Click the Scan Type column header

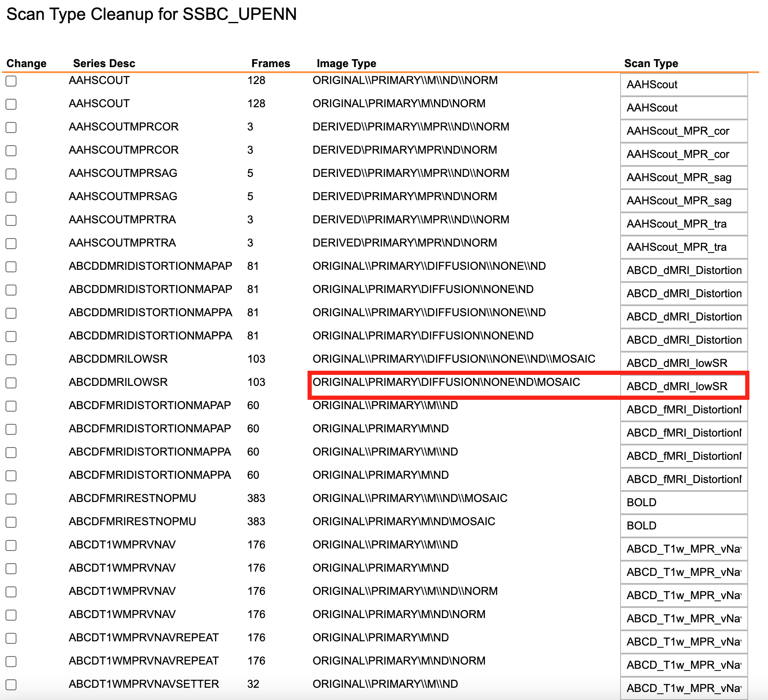tap(651, 63)
